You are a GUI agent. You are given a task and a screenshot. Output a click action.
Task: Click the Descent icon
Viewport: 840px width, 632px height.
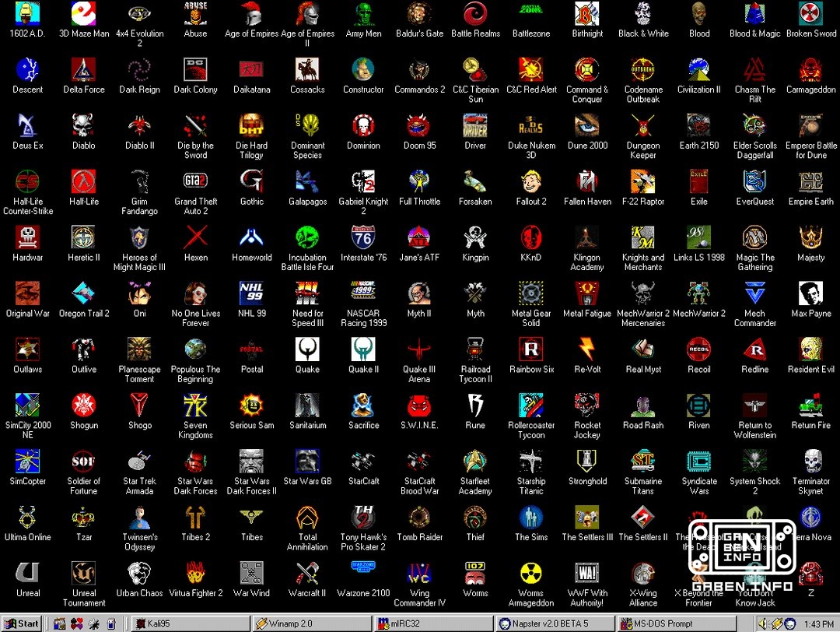pyautogui.click(x=28, y=70)
